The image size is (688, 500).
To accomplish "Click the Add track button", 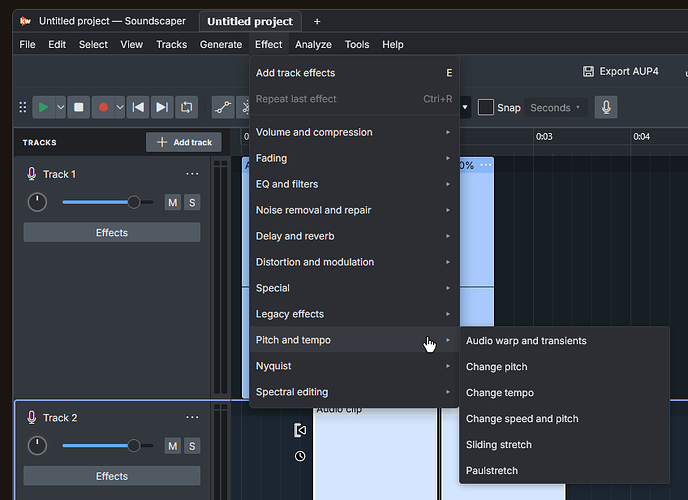I will click(184, 142).
